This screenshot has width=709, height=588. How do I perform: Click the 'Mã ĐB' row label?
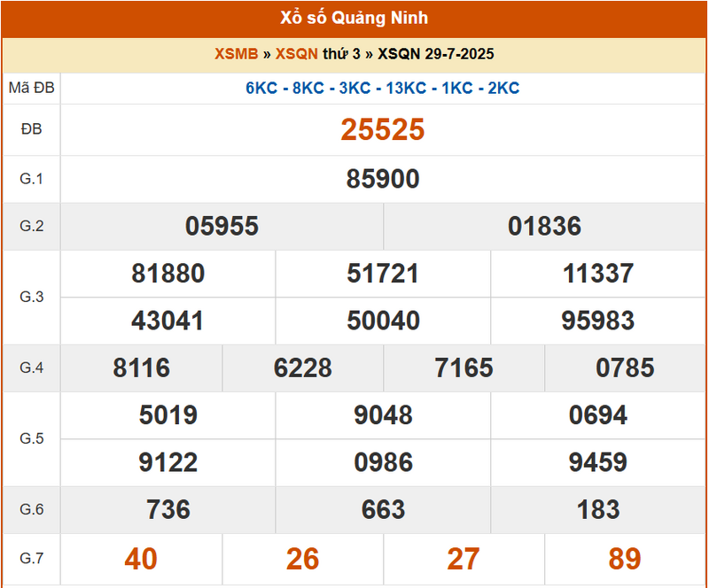coord(32,88)
